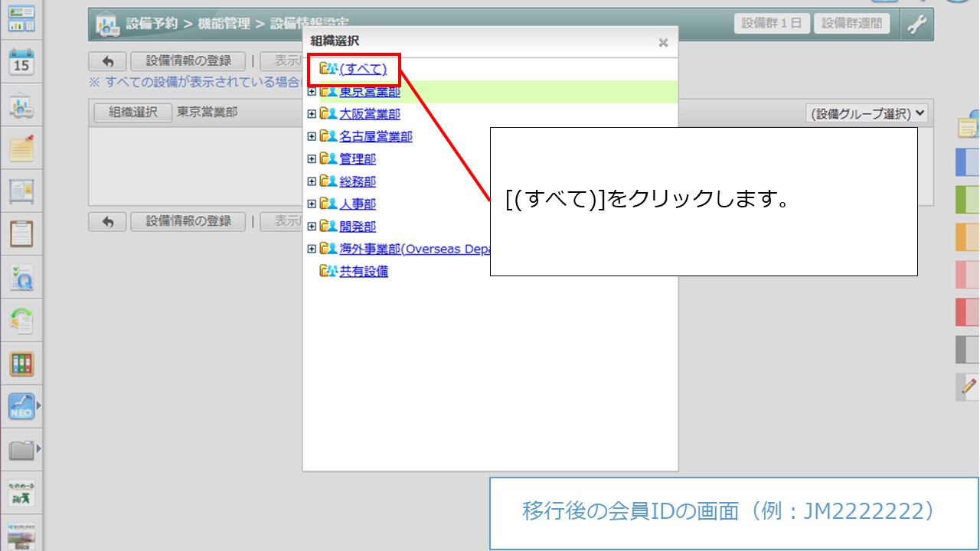The height and width of the screenshot is (551, 980).
Task: Click the (すべて) organization link
Action: (363, 69)
